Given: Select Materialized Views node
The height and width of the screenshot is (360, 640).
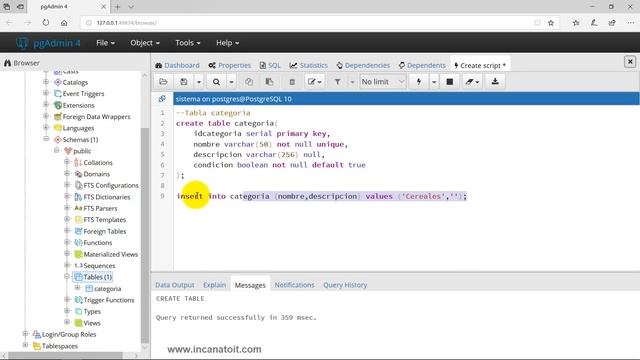Looking at the screenshot, I should [x=111, y=254].
